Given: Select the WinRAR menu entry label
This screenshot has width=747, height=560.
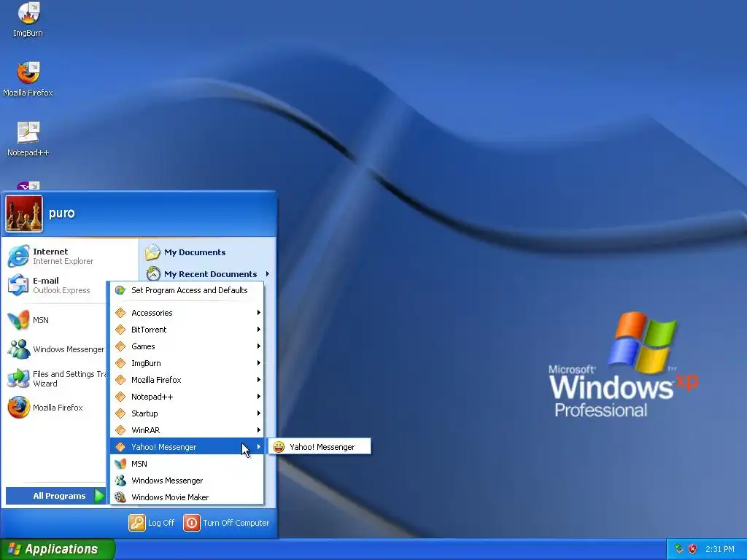Looking at the screenshot, I should (x=146, y=430).
